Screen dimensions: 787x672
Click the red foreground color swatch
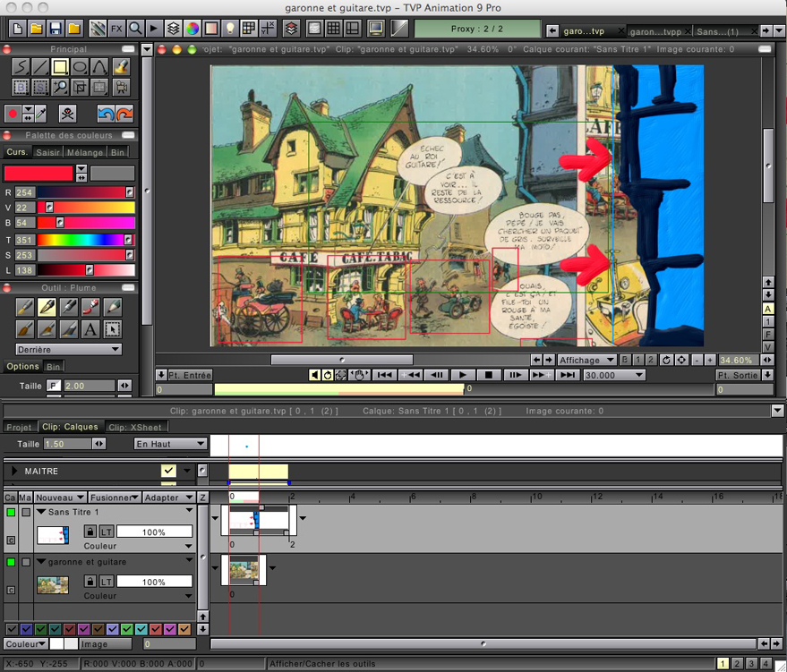tap(38, 174)
